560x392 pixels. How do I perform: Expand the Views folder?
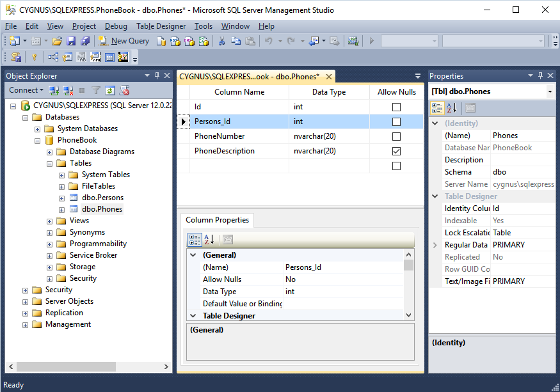point(50,221)
